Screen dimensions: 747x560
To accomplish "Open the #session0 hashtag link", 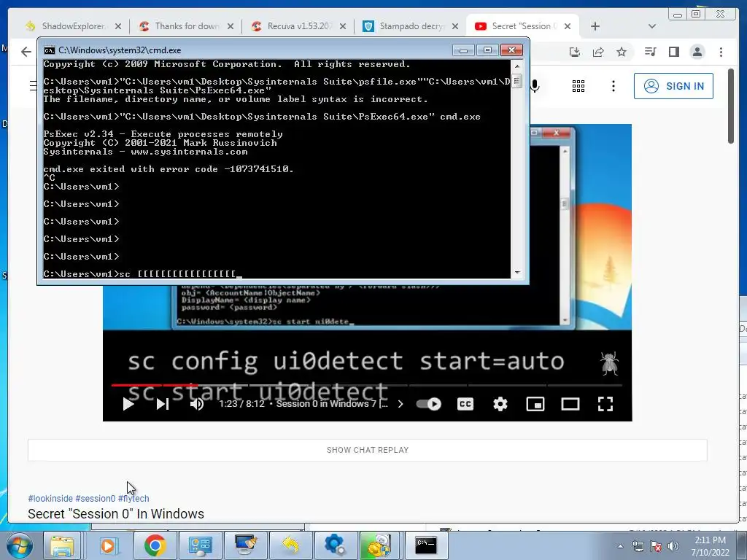I will click(96, 499).
